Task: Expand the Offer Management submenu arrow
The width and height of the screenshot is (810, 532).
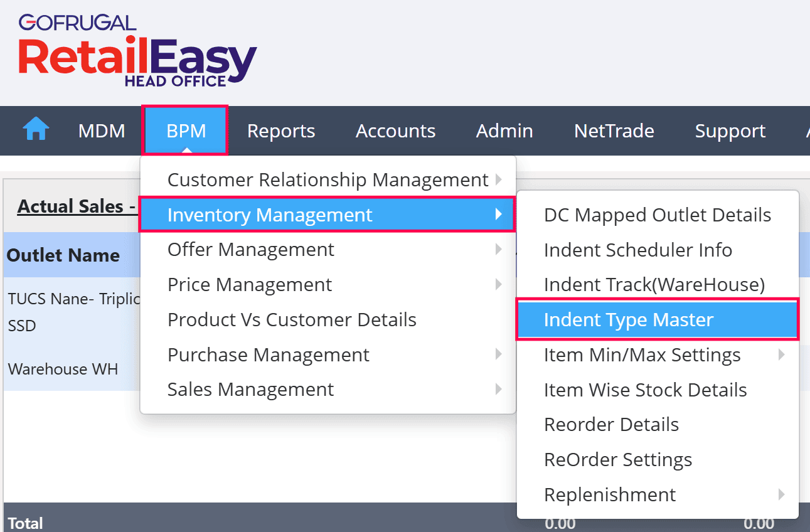Action: pos(499,250)
